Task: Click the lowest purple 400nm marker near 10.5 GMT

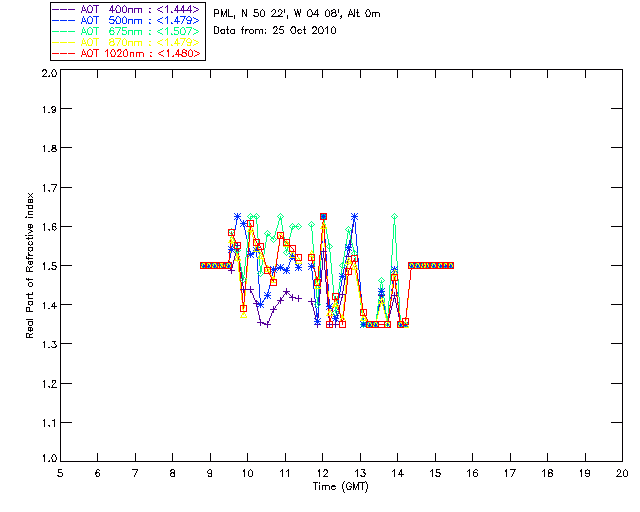Action: pyautogui.click(x=267, y=325)
